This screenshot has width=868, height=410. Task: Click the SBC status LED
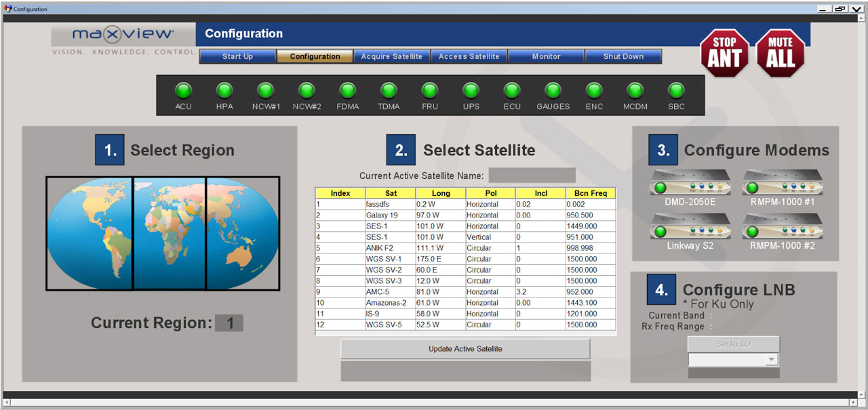pyautogui.click(x=676, y=91)
